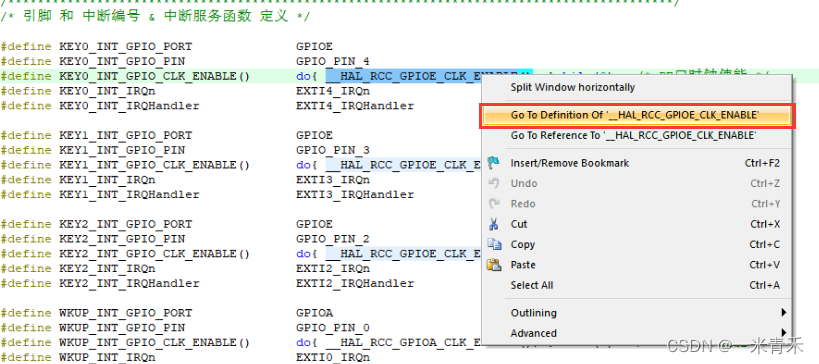Click the green comment line at top
This screenshot has height=364, width=819.
tap(155, 16)
